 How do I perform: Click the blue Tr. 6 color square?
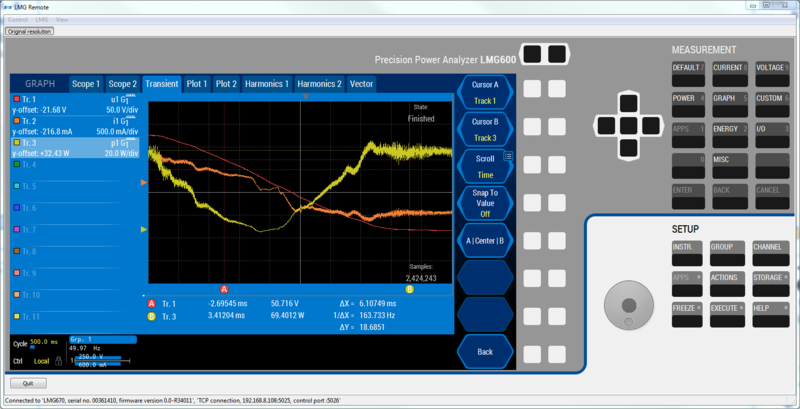coord(17,208)
